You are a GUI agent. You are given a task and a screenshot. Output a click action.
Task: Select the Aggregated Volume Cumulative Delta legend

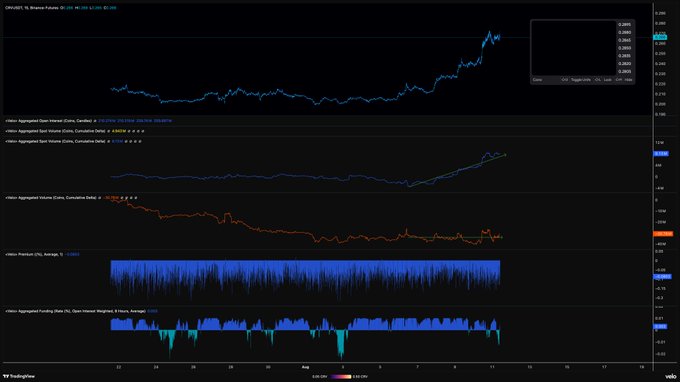pos(51,198)
